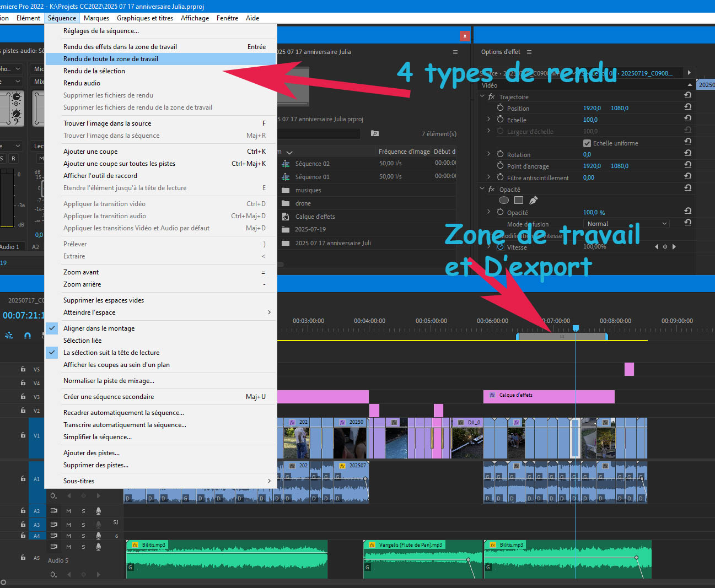The width and height of the screenshot is (715, 588).
Task: Toggle lock on V3 track
Action: point(23,397)
